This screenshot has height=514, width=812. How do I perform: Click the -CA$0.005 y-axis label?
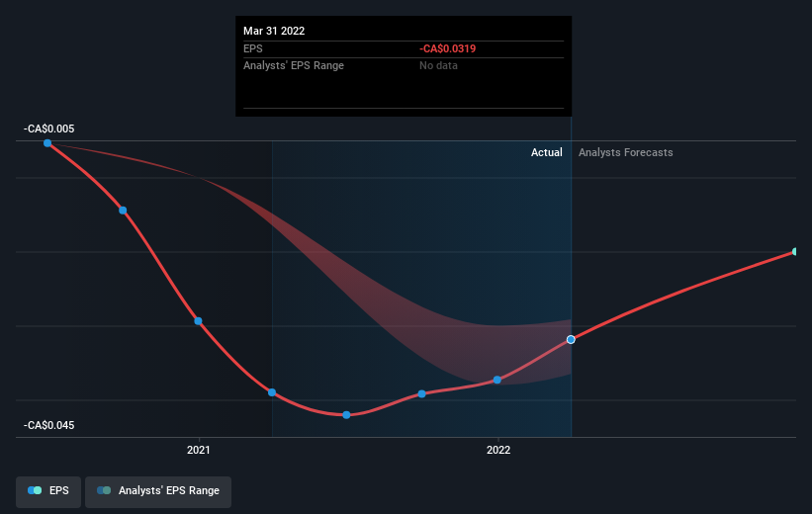[48, 128]
